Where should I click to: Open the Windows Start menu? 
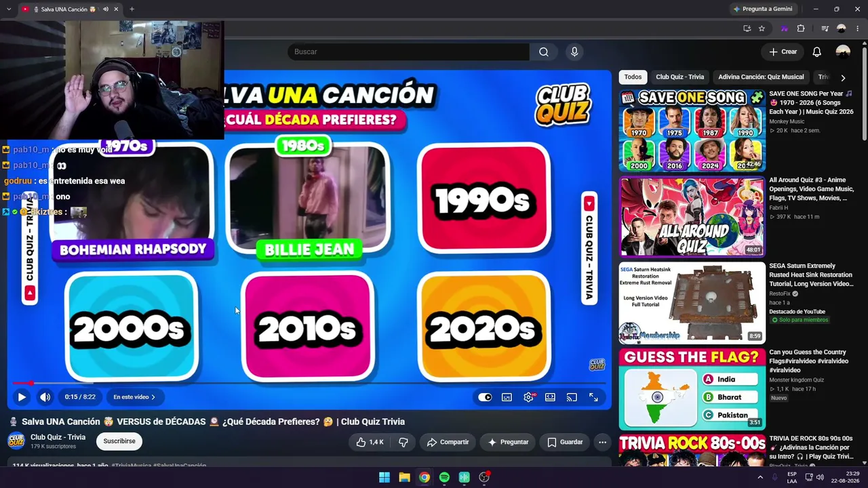pyautogui.click(x=384, y=477)
